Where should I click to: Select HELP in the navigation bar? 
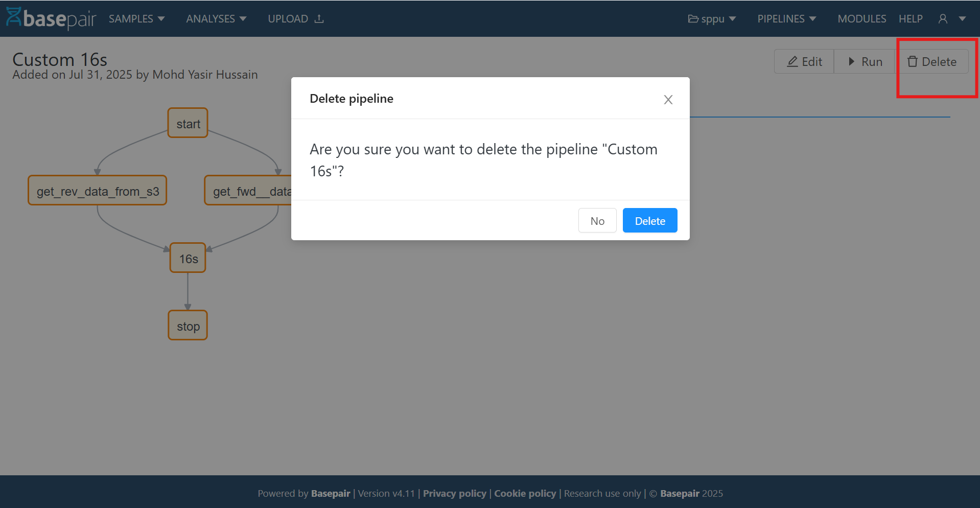click(x=911, y=18)
